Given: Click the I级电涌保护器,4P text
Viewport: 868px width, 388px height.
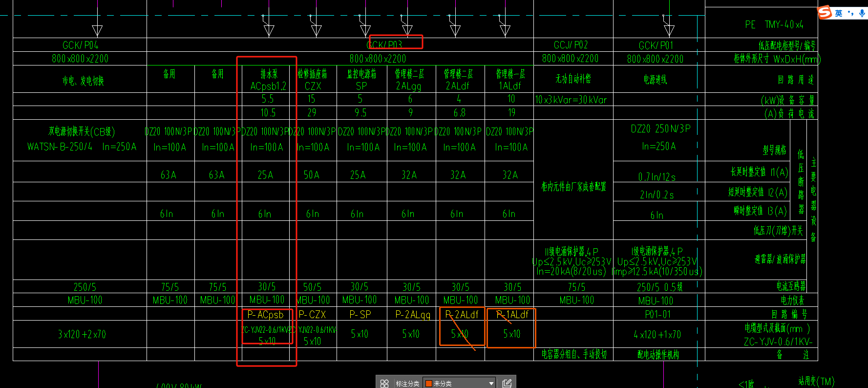Looking at the screenshot, I should (656, 251).
